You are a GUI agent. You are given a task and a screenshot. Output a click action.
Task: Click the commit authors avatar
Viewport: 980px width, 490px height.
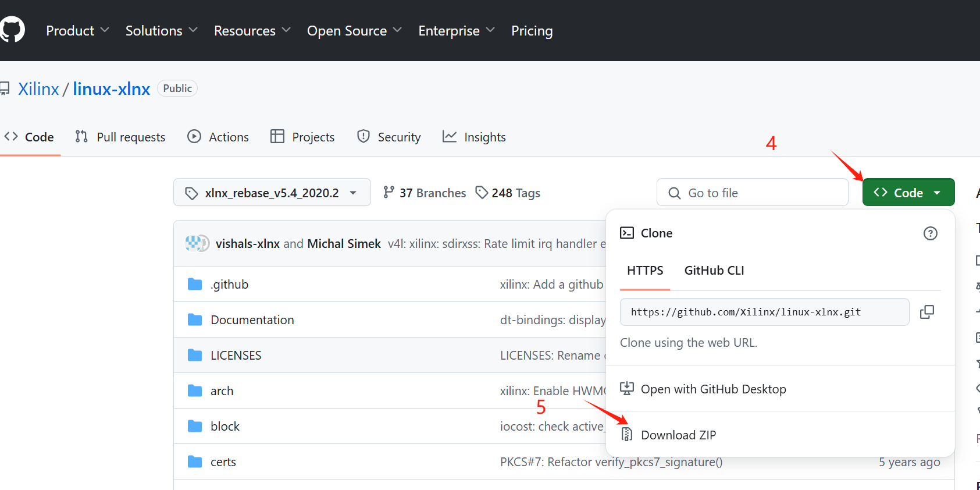197,243
